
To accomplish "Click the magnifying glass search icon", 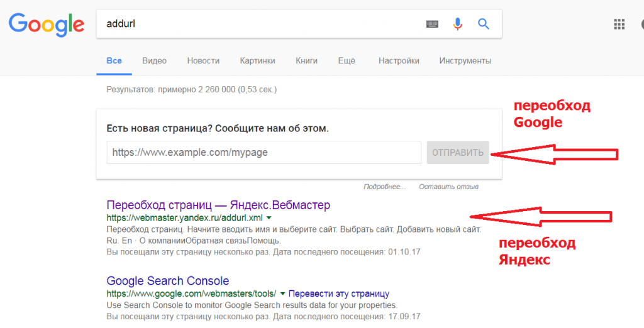I will [484, 25].
